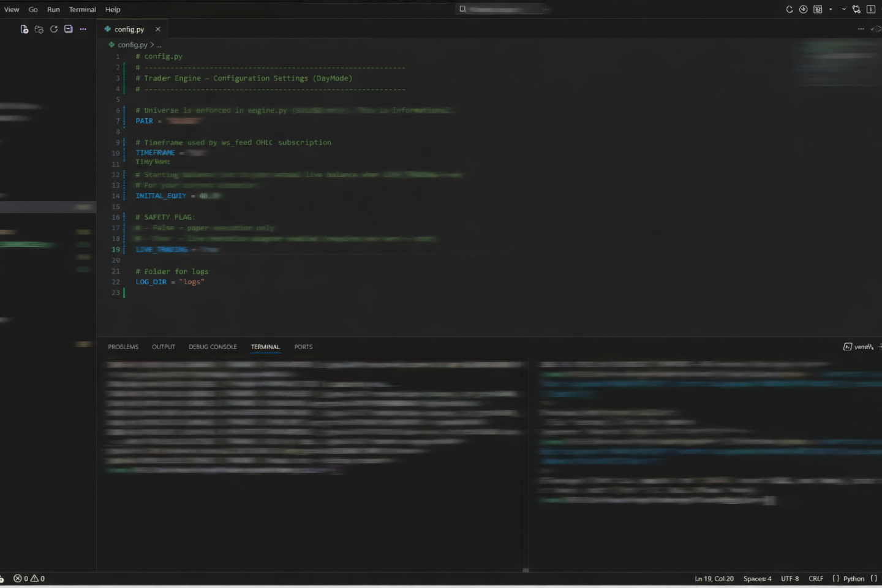Open Explorer's more actions ellipsis menu
The height and width of the screenshot is (588, 882).
click(x=83, y=29)
